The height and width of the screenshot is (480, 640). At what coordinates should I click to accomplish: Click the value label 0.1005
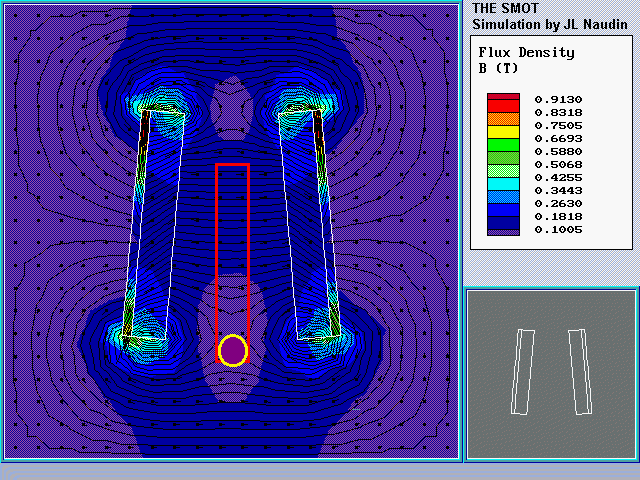[x=558, y=230]
